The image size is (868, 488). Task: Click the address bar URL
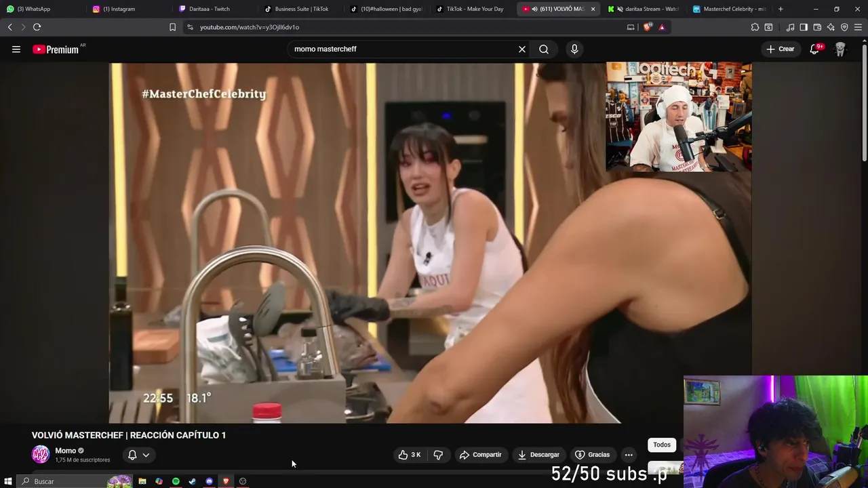250,27
